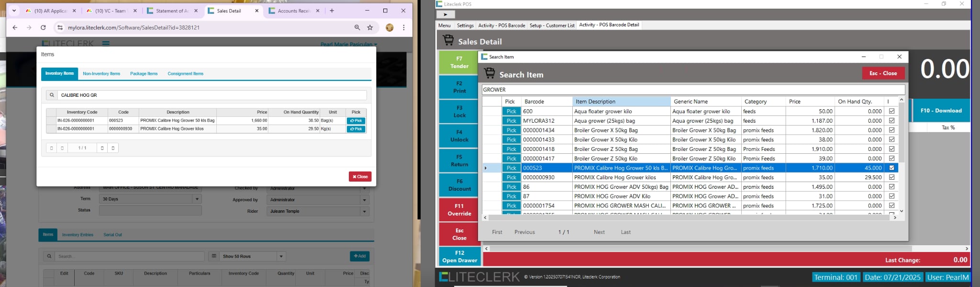The width and height of the screenshot is (980, 287).
Task: Expand the Show 50 Rows dropdown
Action: point(281,256)
